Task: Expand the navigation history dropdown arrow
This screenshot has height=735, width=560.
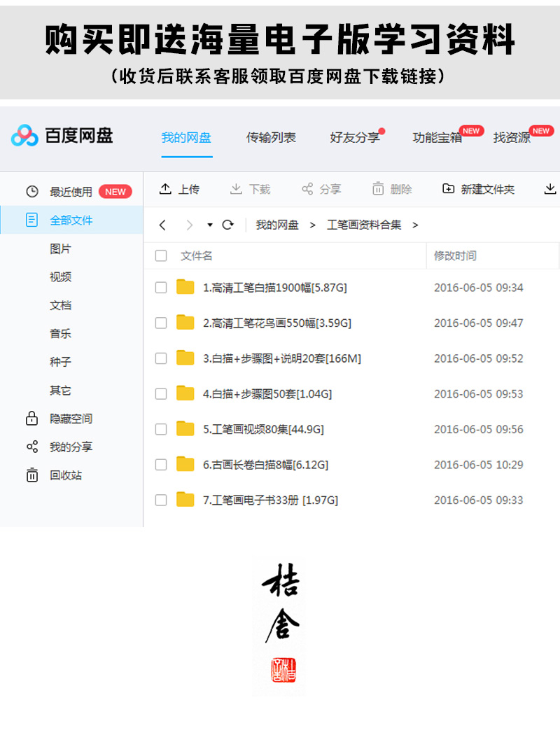Action: [x=209, y=225]
